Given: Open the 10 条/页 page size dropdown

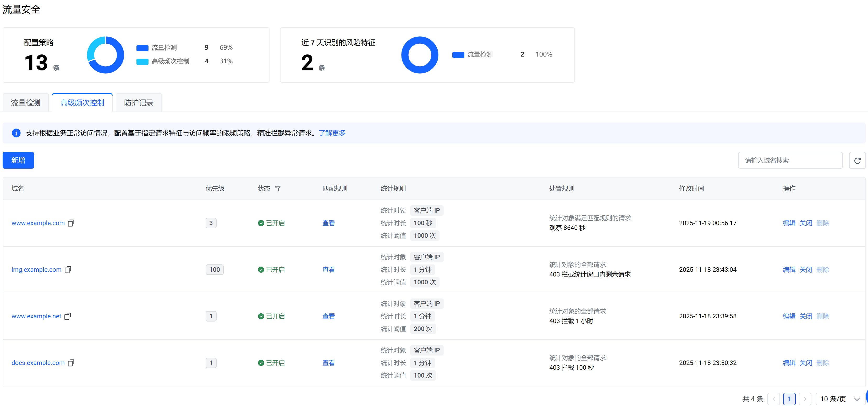Looking at the screenshot, I should click(839, 399).
